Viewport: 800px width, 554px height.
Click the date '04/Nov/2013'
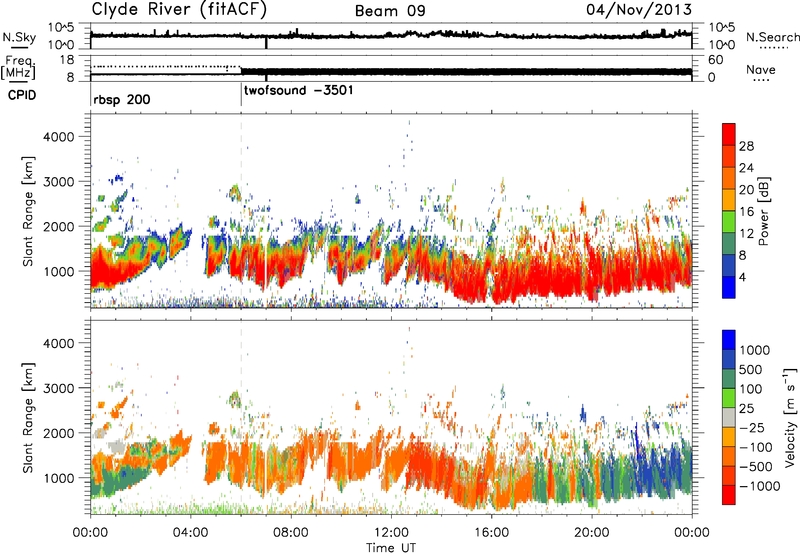point(639,9)
